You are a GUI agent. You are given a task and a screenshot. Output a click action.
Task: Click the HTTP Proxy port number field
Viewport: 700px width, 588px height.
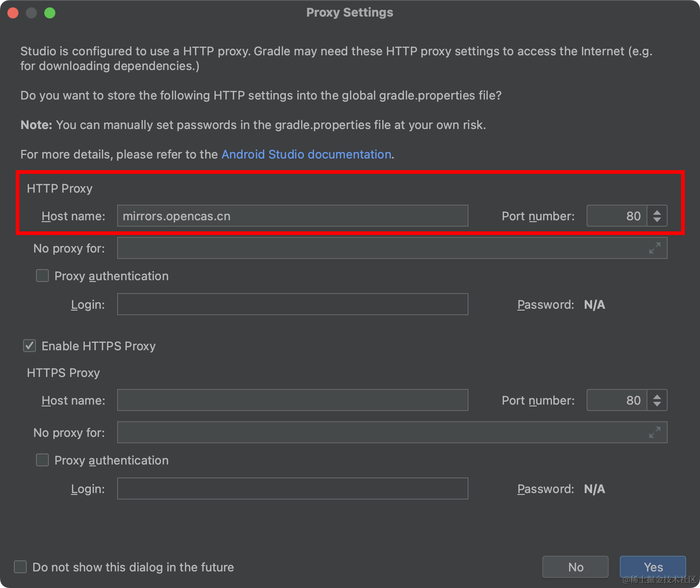pos(617,216)
